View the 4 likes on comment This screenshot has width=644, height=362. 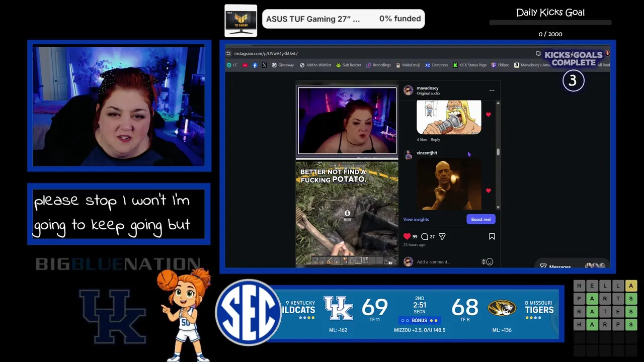click(x=422, y=140)
